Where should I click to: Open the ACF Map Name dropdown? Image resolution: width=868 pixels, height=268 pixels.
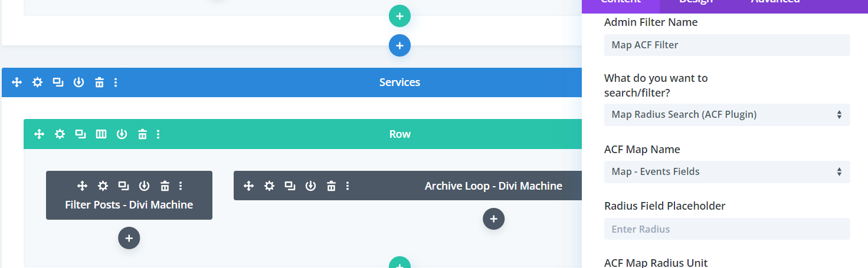726,172
